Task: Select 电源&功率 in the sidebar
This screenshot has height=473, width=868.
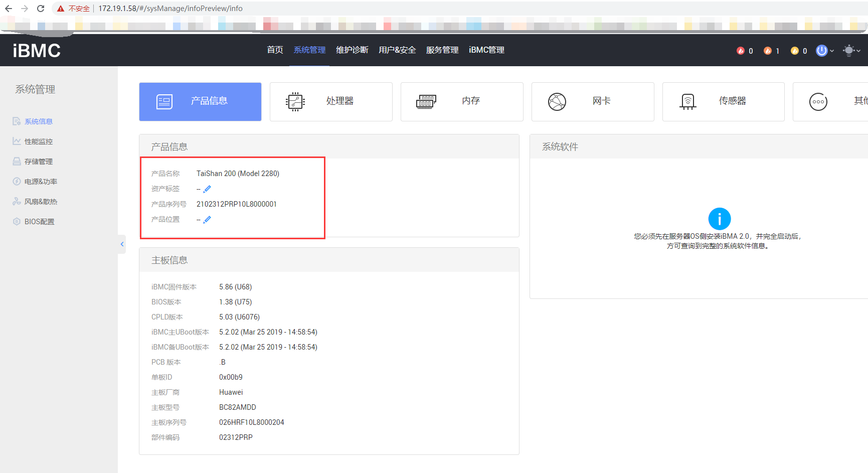Action: pos(41,182)
